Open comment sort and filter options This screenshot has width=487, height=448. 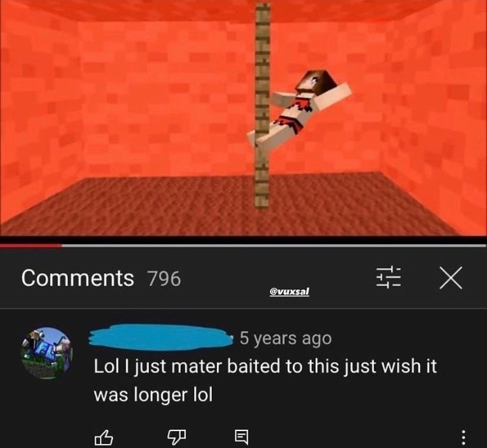(x=388, y=277)
